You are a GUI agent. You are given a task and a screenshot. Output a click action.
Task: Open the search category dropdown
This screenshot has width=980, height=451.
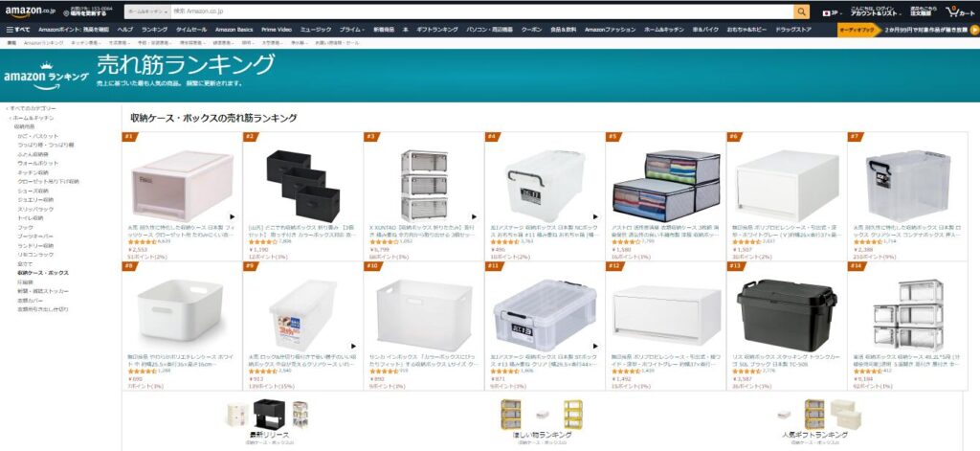[x=146, y=11]
